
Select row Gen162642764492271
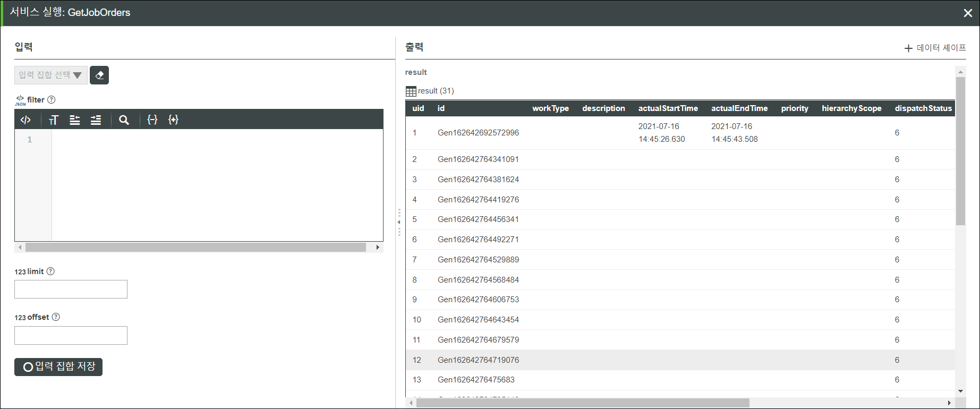coord(680,240)
